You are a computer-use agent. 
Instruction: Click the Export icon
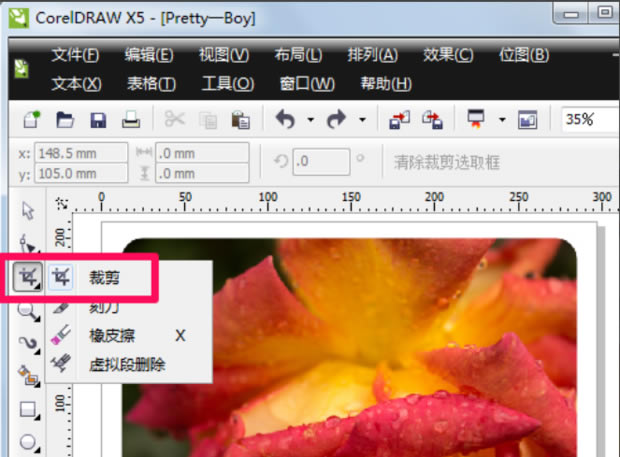point(432,120)
